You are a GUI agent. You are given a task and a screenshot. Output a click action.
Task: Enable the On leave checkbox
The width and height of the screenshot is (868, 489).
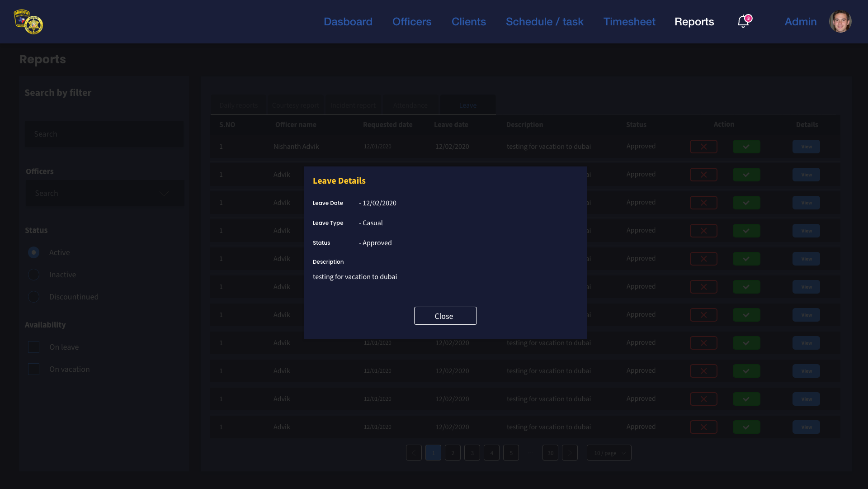tap(34, 347)
